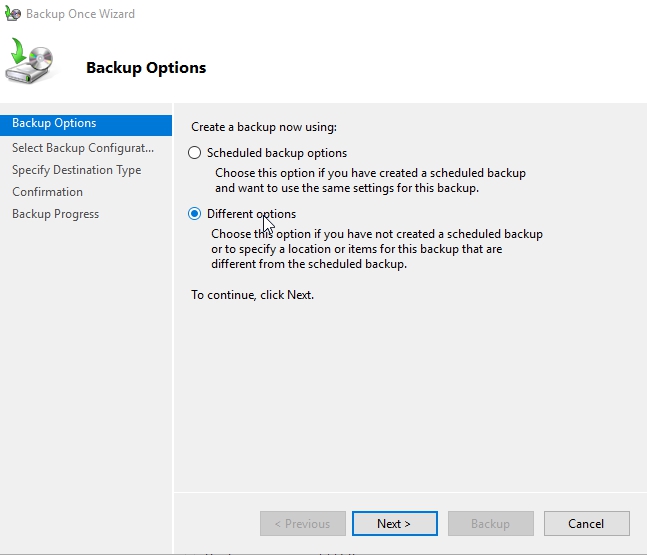Select the Confirmation step in sidebar
The image size is (647, 555).
(x=47, y=192)
